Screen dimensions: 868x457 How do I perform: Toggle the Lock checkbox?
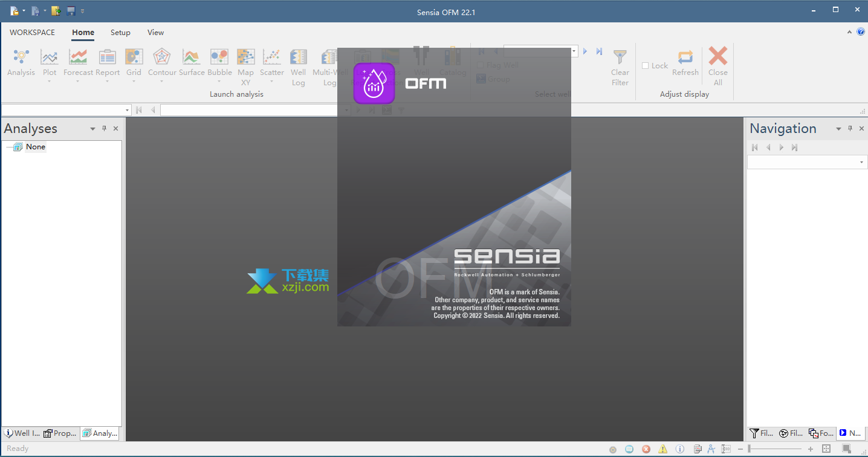coord(645,65)
